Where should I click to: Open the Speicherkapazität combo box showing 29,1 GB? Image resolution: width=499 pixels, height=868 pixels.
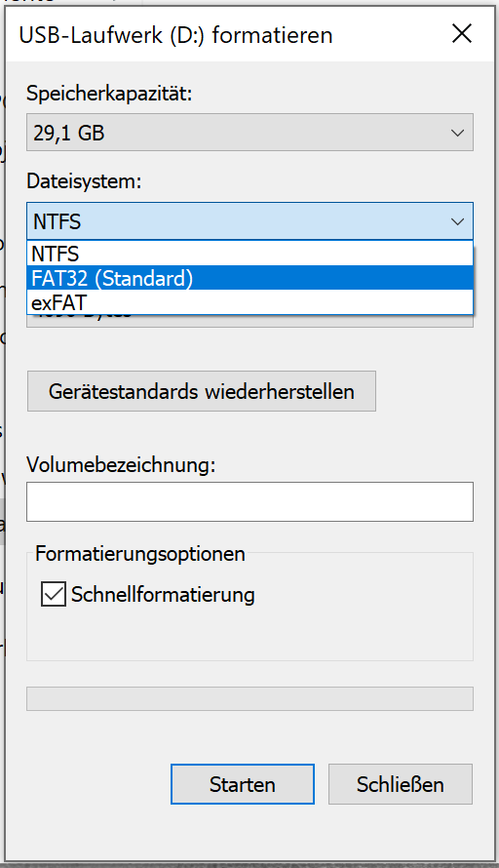(x=249, y=133)
